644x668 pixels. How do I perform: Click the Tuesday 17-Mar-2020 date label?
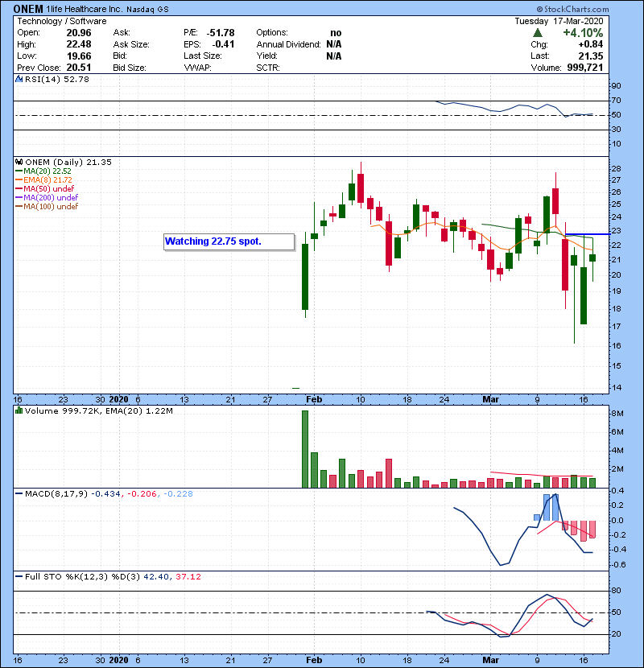click(559, 21)
